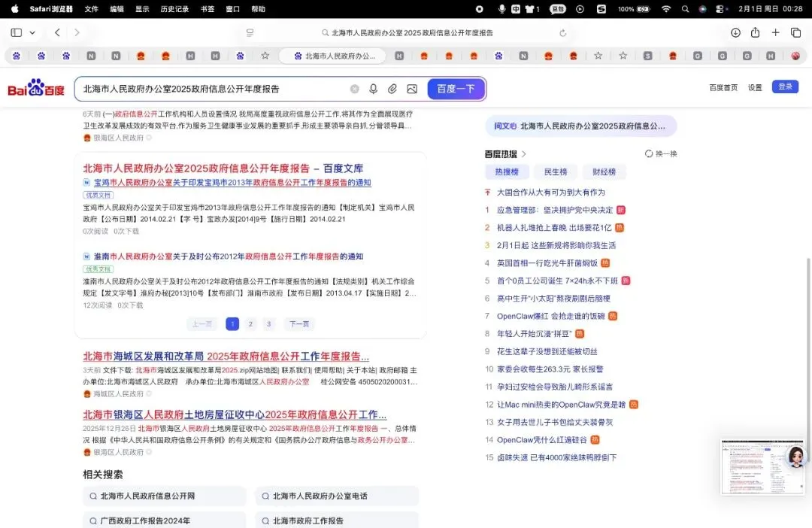Open 北海市海城区发展和改革局 result link
The height and width of the screenshot is (528, 812).
pyautogui.click(x=226, y=357)
